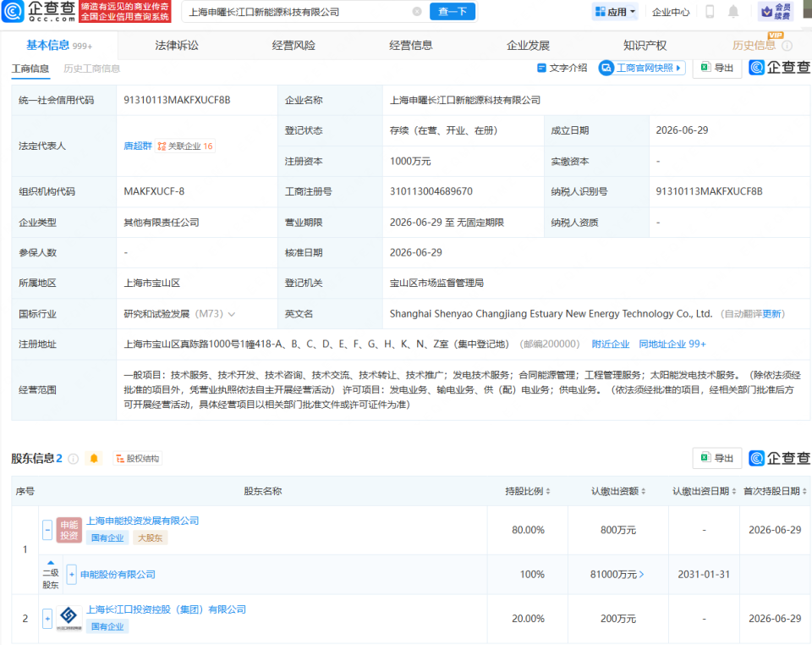
Task: Collapse shareholder 上海申能投资发展 with minus toggle
Action: click(x=47, y=530)
